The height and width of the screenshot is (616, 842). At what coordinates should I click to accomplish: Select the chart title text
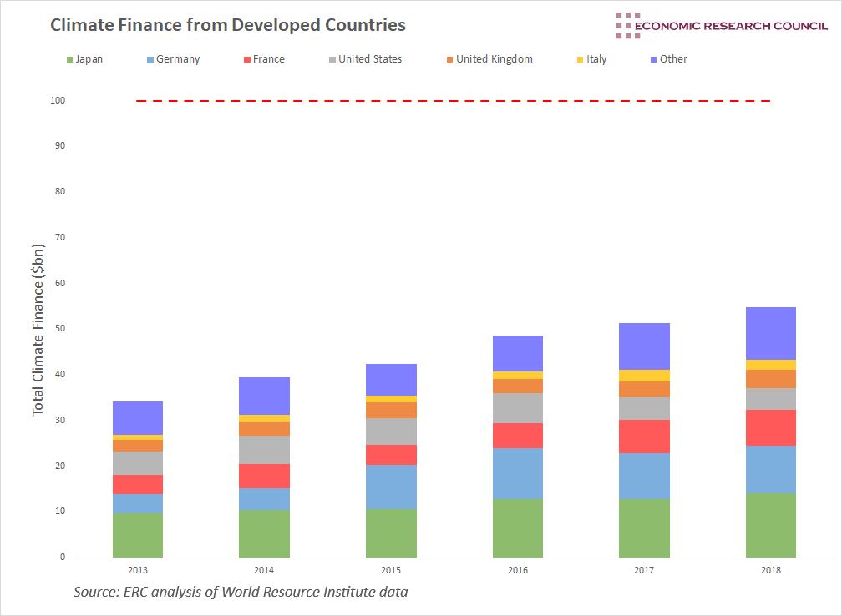226,25
